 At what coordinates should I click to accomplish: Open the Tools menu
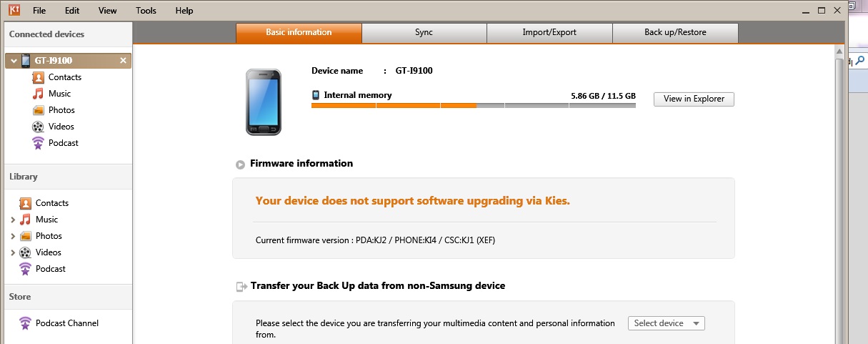[x=146, y=11]
